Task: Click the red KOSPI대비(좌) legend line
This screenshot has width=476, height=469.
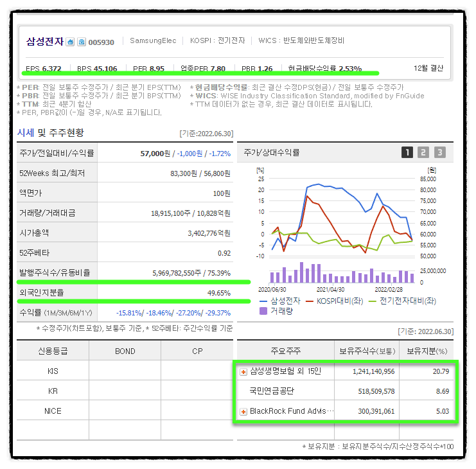Action: click(x=310, y=301)
